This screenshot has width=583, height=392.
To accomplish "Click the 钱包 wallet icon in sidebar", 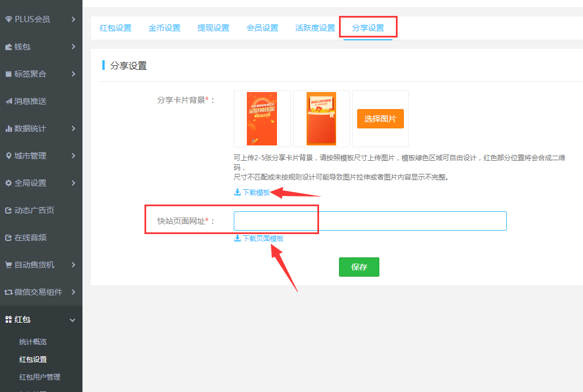I will pyautogui.click(x=9, y=47).
